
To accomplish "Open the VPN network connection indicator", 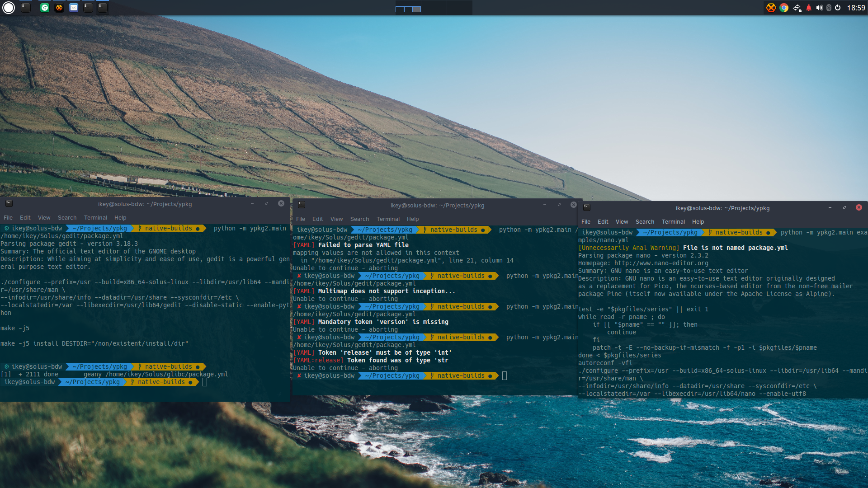I will (797, 8).
